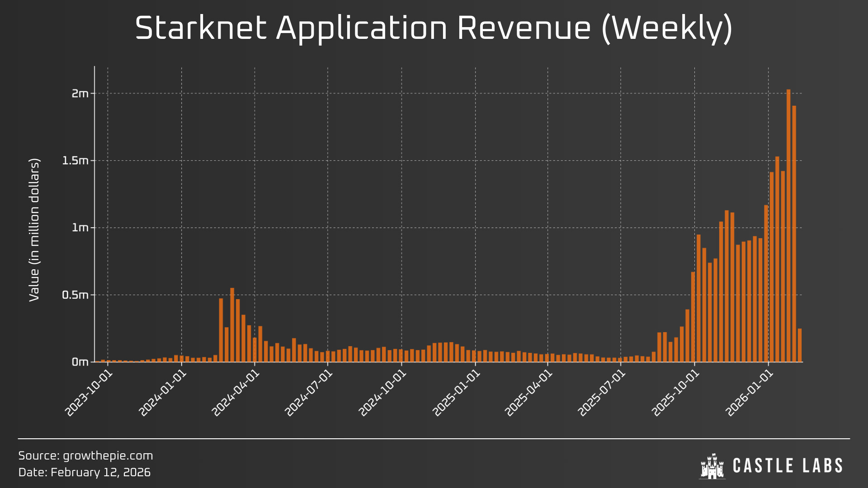Screen dimensions: 868x488
Task: Click the 2024-04-01 x-axis date label
Action: pyautogui.click(x=236, y=394)
